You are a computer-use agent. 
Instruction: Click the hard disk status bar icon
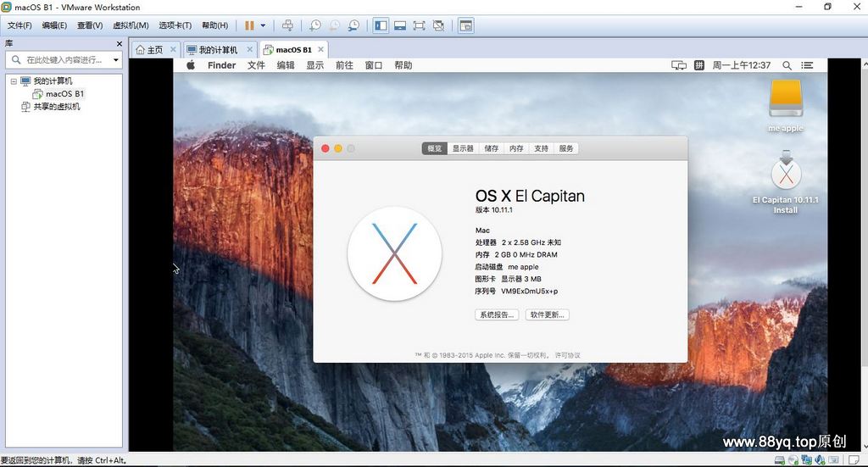[x=780, y=460]
